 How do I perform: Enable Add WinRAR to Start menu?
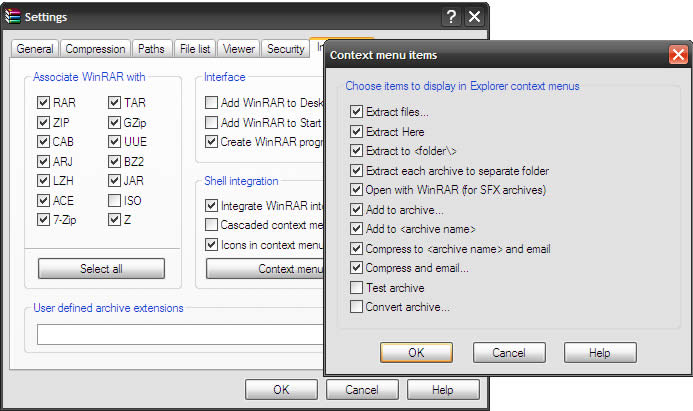(x=211, y=122)
